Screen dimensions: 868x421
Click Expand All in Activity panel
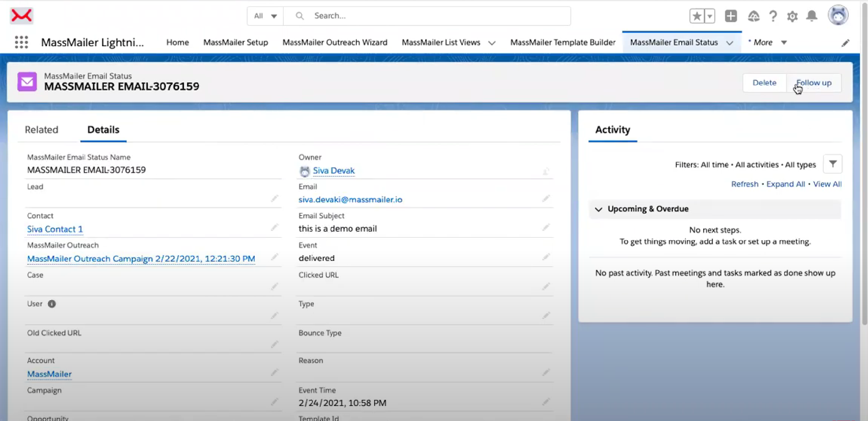pos(786,184)
